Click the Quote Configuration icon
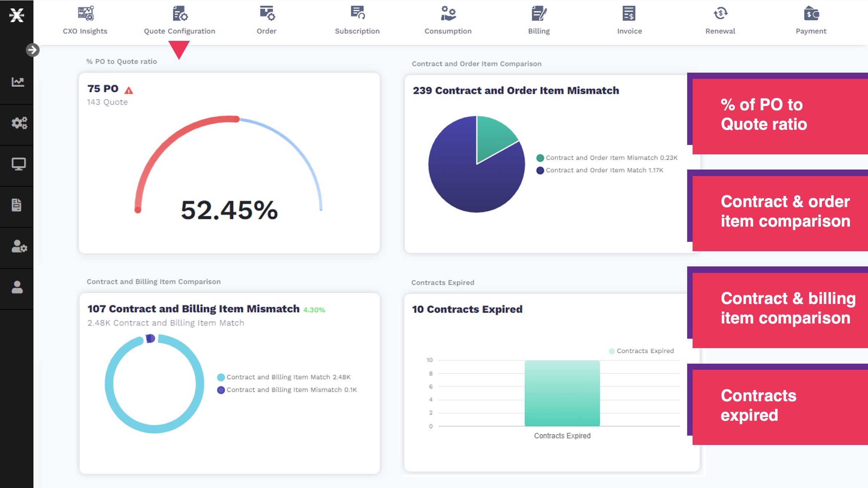868x488 pixels. 180,14
